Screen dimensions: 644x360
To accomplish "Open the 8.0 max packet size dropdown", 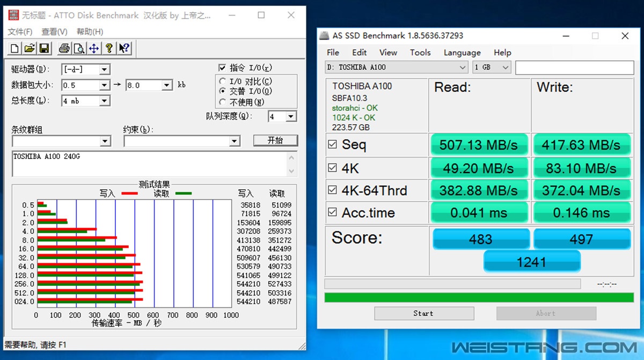I will [167, 85].
